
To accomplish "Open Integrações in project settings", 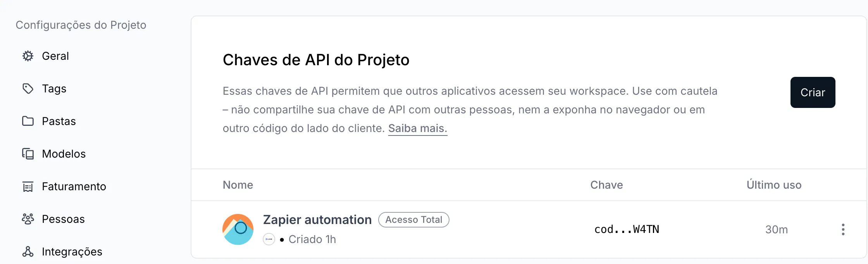I will coord(72,252).
